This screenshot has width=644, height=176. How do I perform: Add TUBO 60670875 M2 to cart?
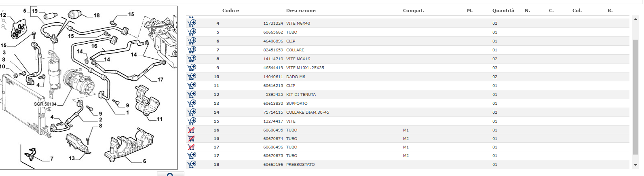[192, 155]
